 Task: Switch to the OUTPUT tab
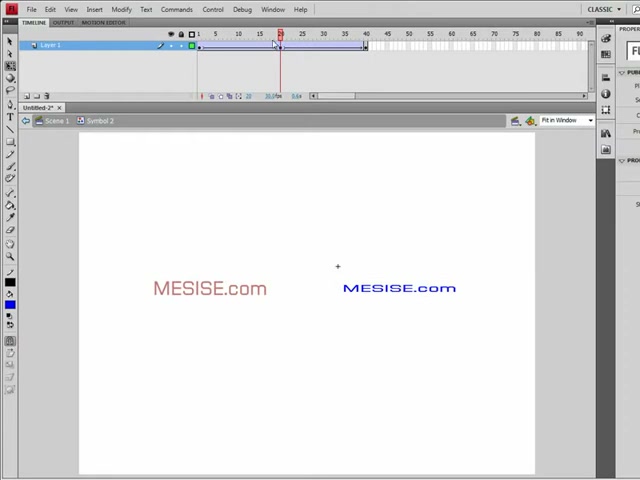[63, 22]
